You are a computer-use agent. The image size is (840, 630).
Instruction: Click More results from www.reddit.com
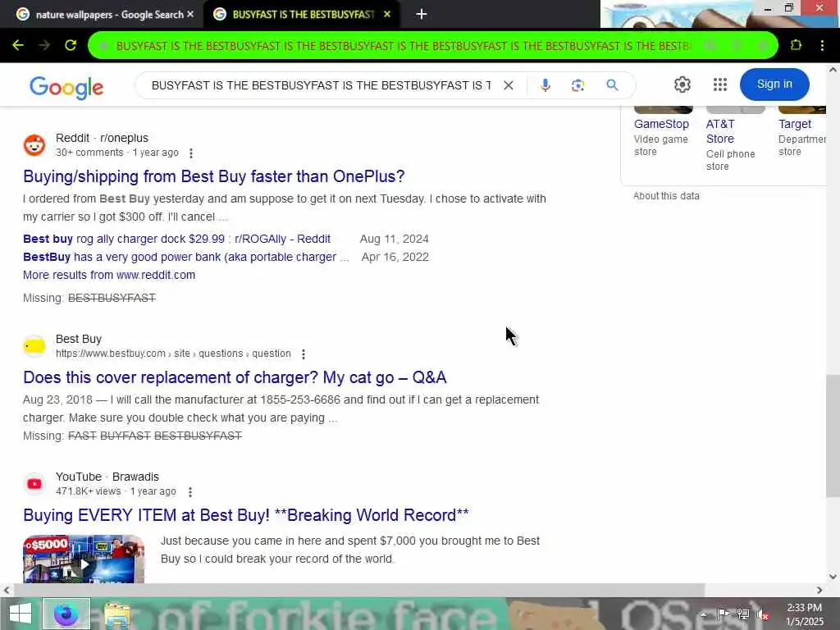[109, 275]
